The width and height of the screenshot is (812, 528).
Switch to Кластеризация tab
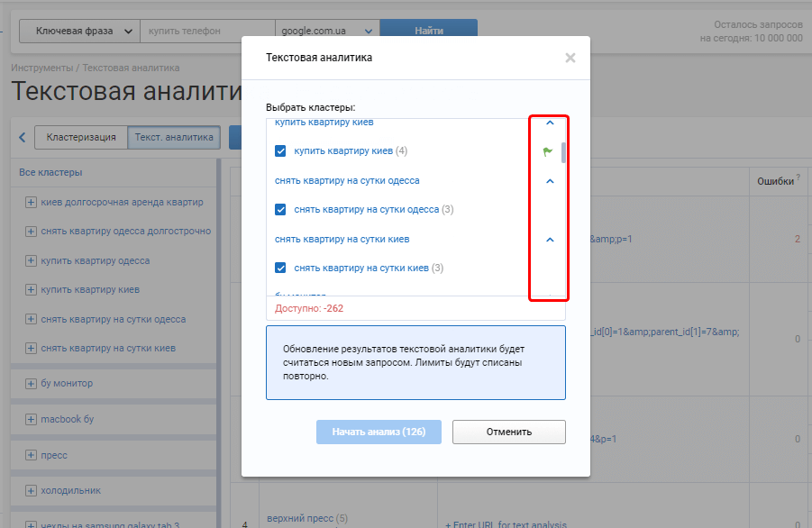81,137
